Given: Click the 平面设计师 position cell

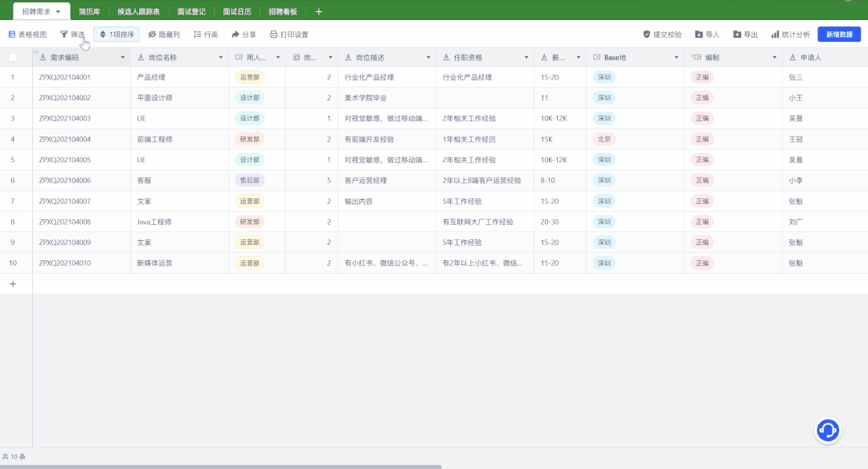Looking at the screenshot, I should click(179, 98).
